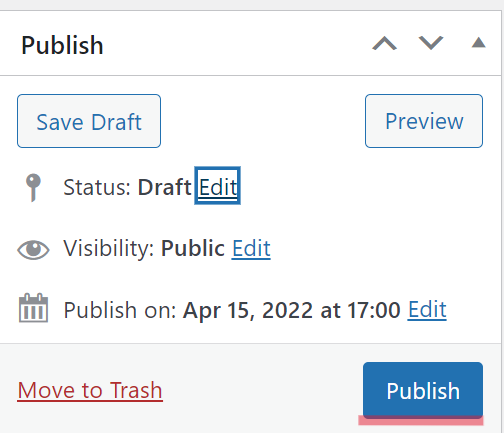
Task: Move the Publish panel down
Action: click(431, 43)
